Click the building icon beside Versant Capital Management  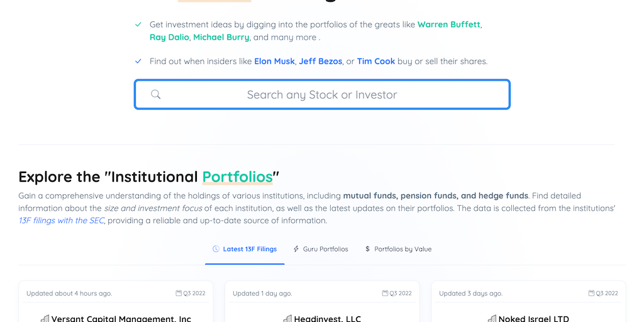(x=45, y=319)
